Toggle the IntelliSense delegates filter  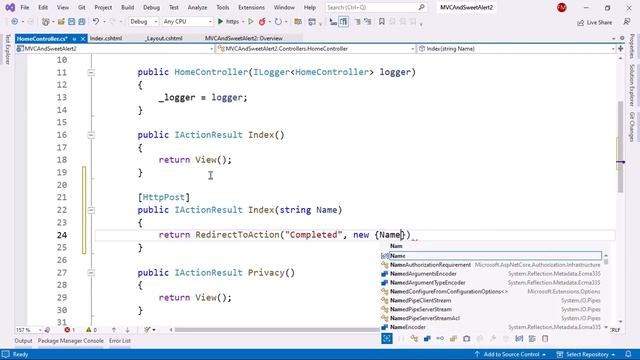(467, 338)
